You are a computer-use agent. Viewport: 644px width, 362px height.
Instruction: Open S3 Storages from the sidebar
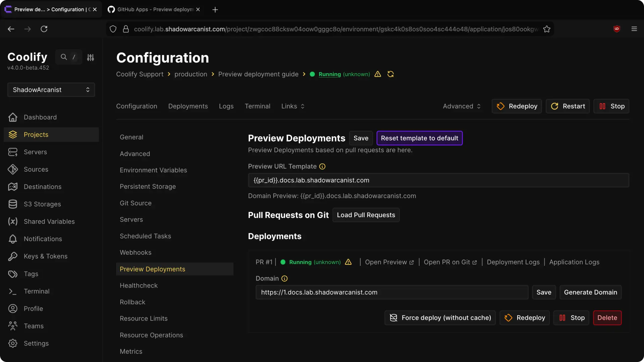point(42,204)
